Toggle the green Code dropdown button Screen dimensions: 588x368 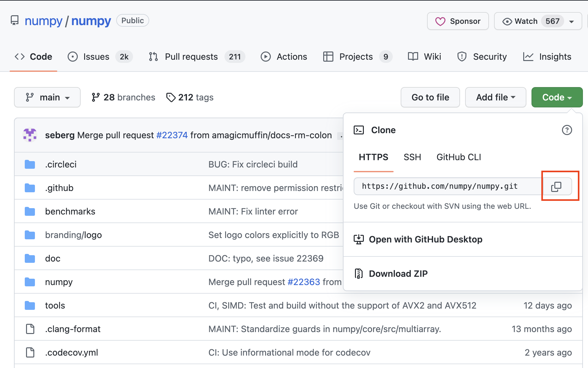tap(557, 97)
